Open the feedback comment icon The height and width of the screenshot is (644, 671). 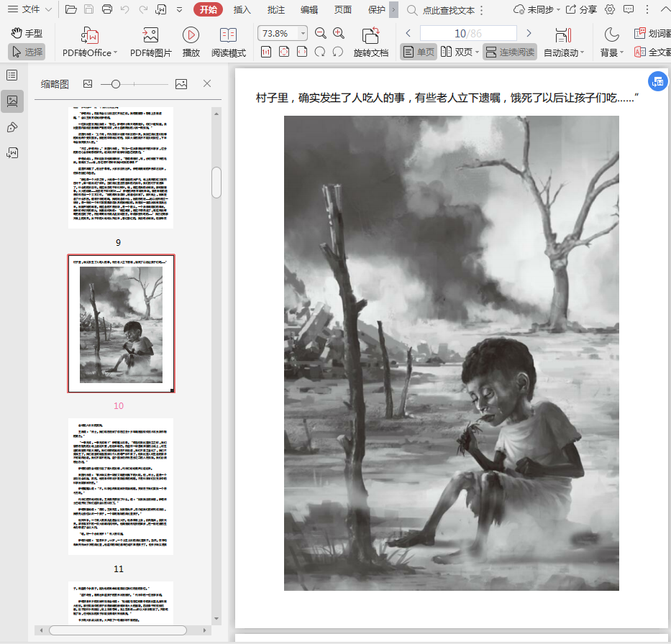click(629, 9)
